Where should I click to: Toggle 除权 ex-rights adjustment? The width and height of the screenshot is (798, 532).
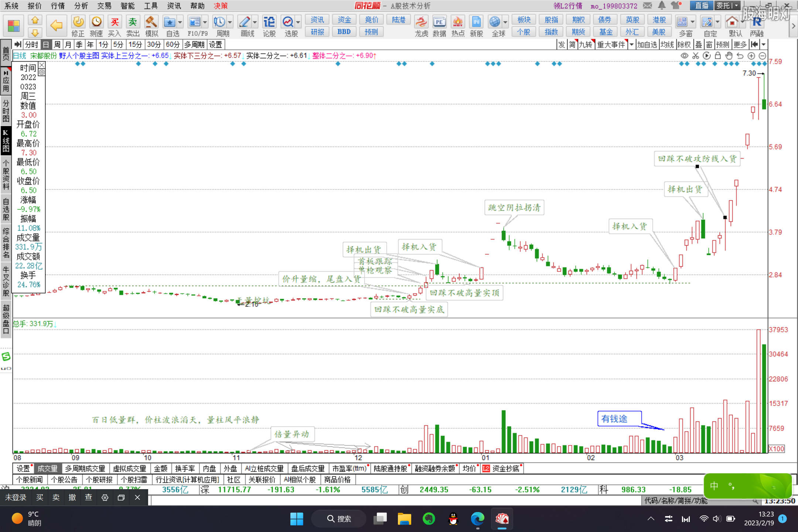click(684, 45)
